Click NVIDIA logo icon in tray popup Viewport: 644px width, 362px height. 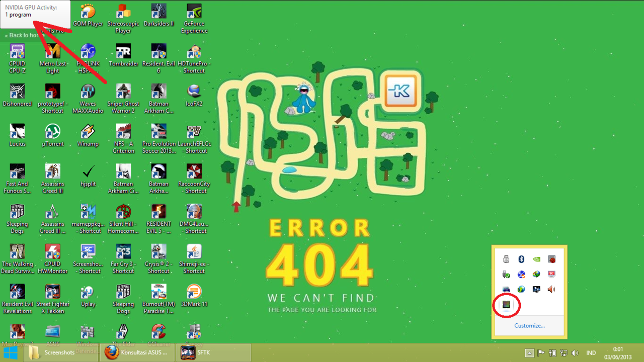(x=536, y=259)
